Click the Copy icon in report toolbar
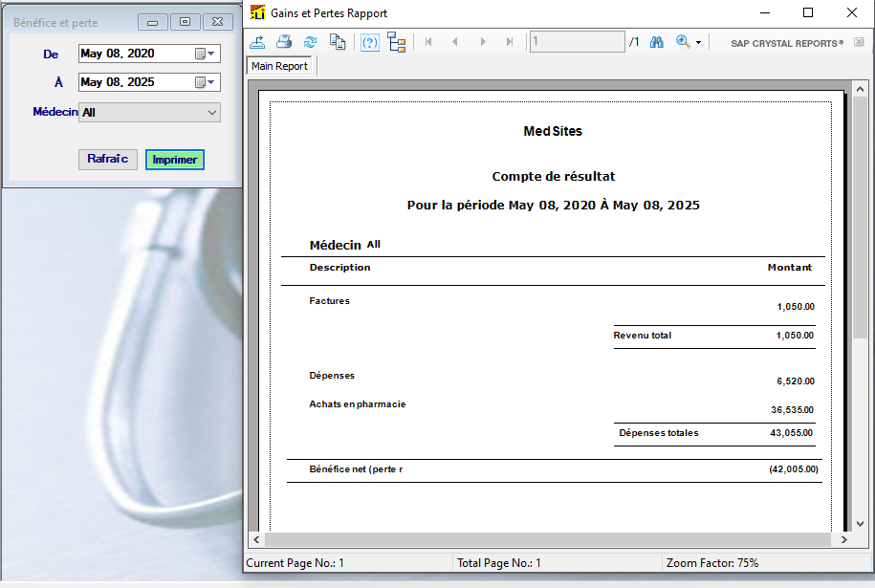Viewport: 875px width, 588px height. 338,42
